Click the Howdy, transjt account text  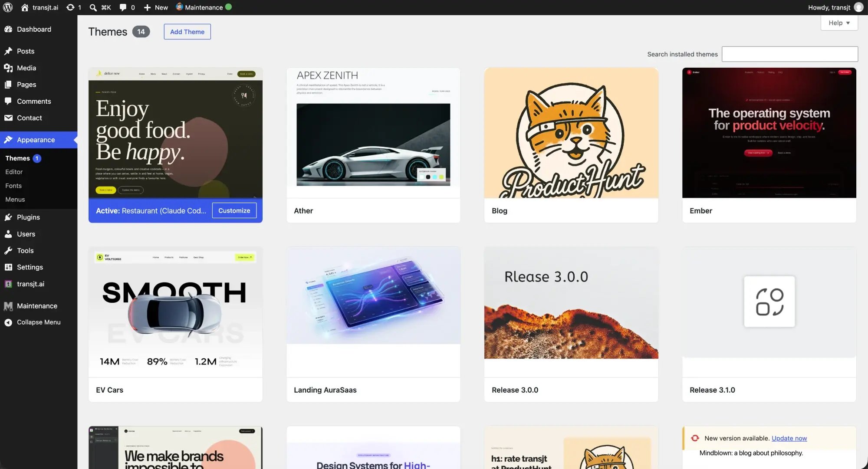(x=829, y=7)
